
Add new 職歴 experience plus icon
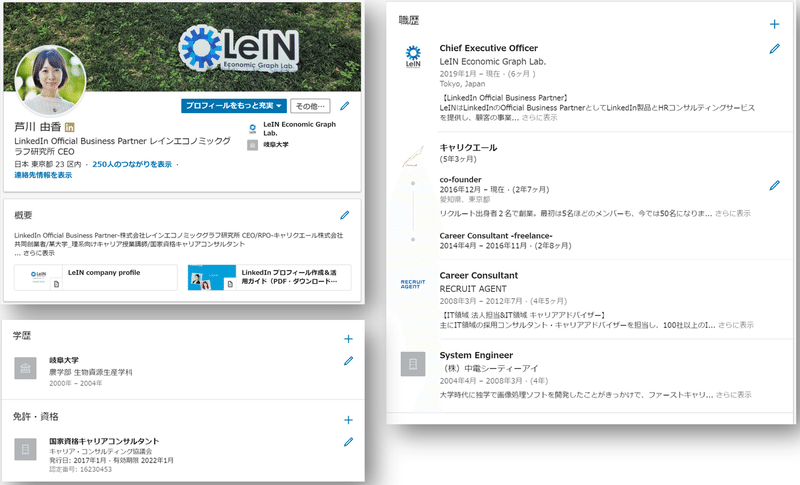(x=774, y=24)
